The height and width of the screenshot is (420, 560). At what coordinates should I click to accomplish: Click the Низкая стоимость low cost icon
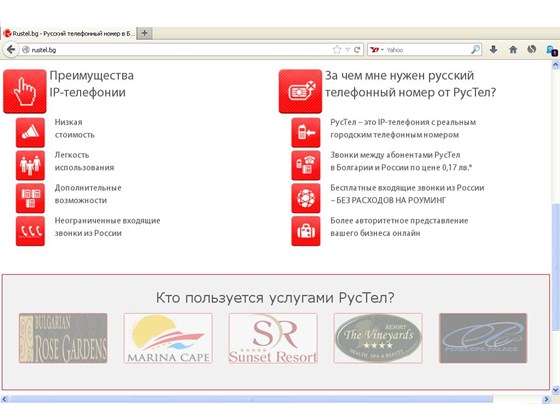(x=30, y=132)
